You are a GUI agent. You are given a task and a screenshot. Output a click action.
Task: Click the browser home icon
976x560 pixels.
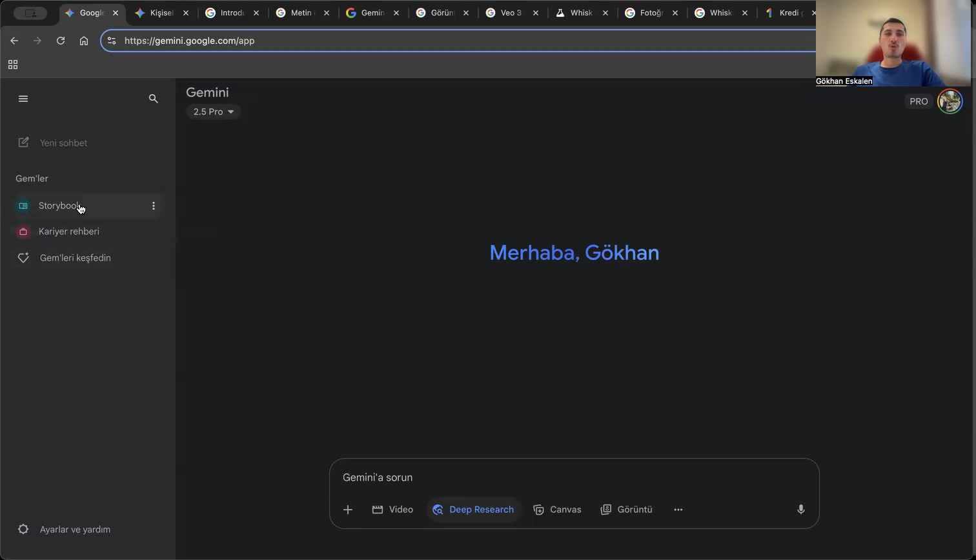pos(84,41)
